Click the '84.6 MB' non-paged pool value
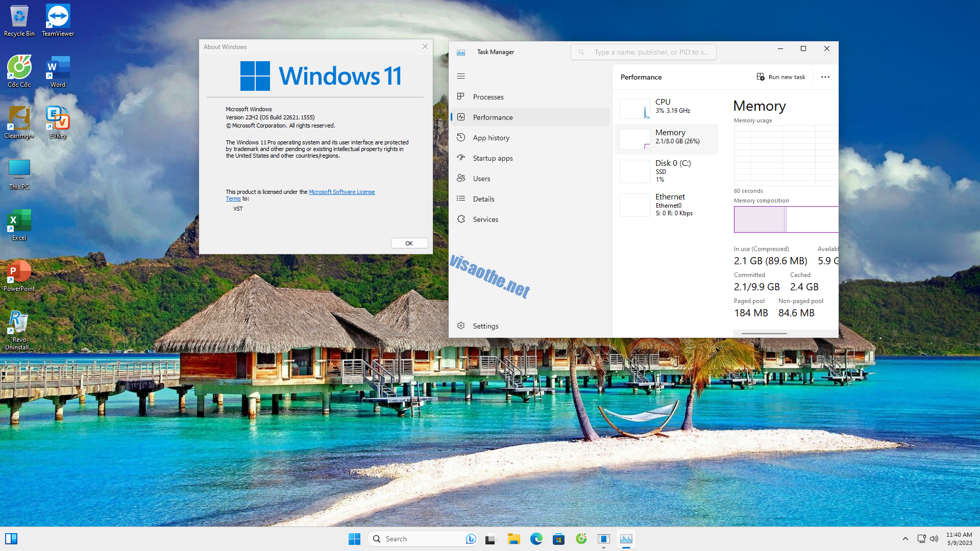Image resolution: width=980 pixels, height=551 pixels. [796, 313]
